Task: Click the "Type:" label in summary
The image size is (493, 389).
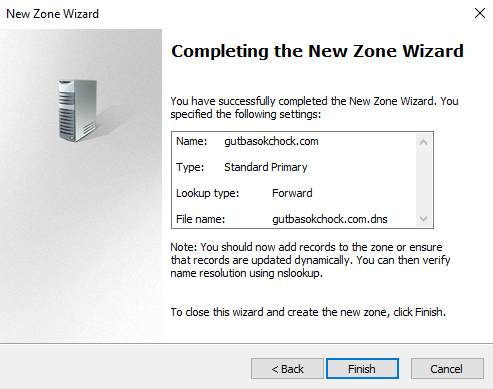Action: (190, 167)
